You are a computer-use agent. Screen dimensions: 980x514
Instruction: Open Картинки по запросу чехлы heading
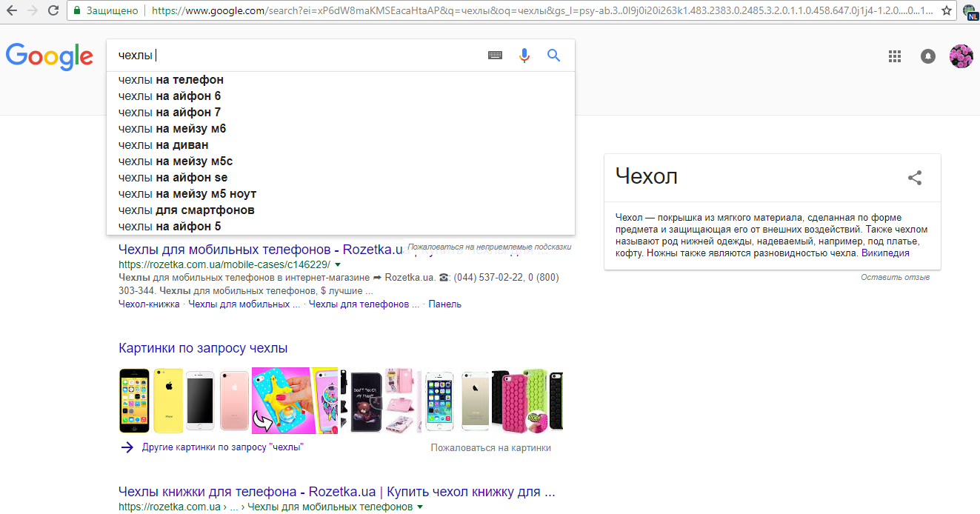[203, 348]
